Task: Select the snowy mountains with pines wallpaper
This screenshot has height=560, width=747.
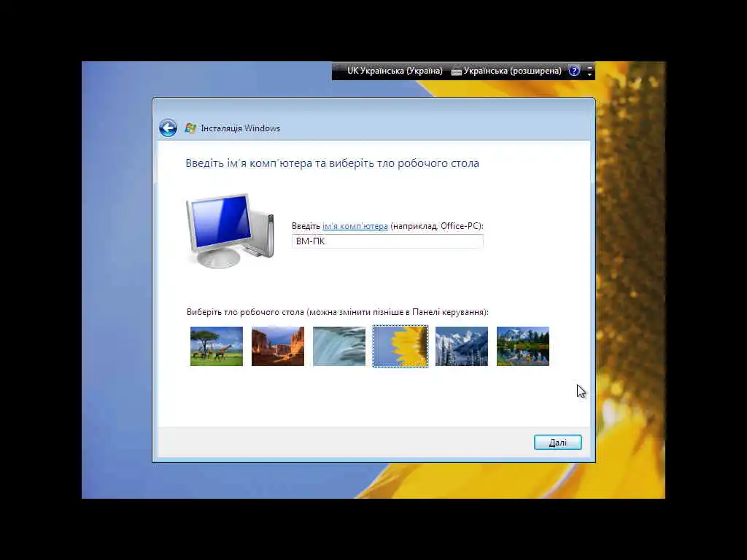Action: click(x=462, y=346)
